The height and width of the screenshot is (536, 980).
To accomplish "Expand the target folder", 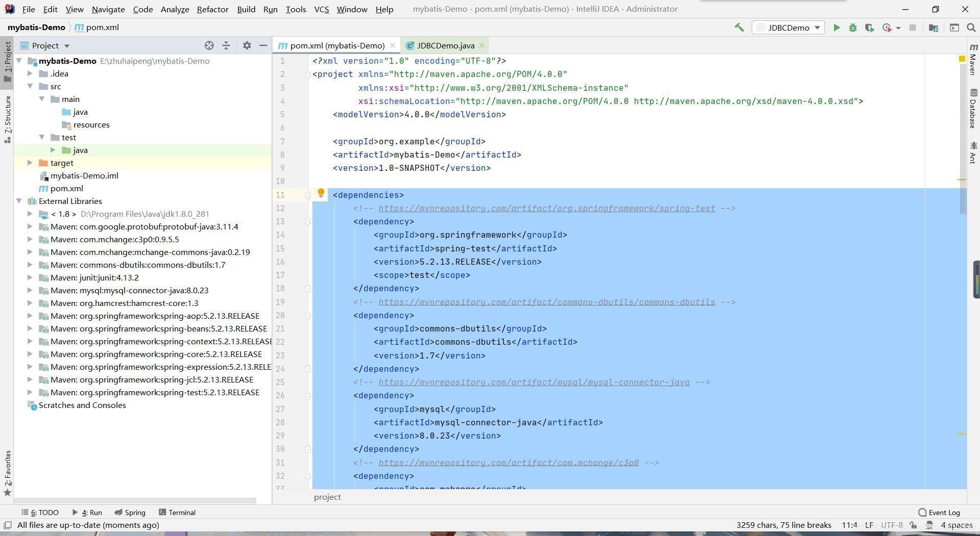I will (x=30, y=163).
